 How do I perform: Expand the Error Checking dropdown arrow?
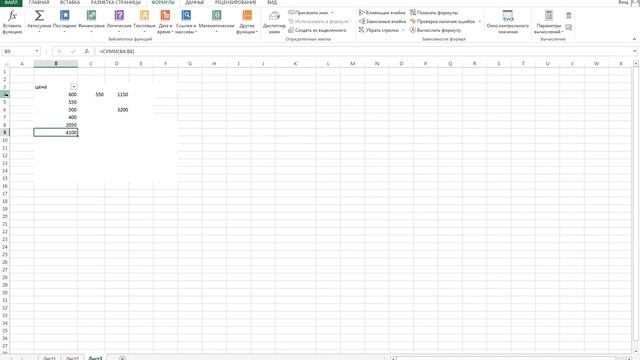pos(480,21)
